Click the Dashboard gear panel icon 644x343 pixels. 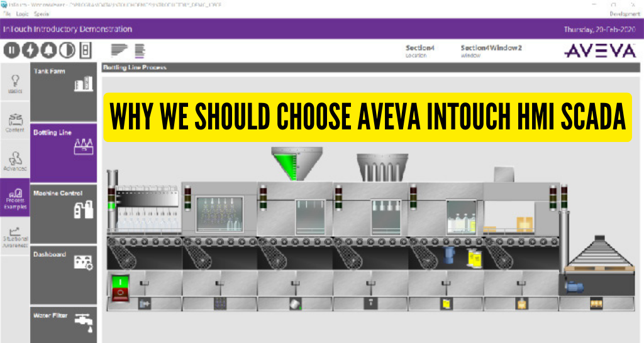tap(84, 262)
